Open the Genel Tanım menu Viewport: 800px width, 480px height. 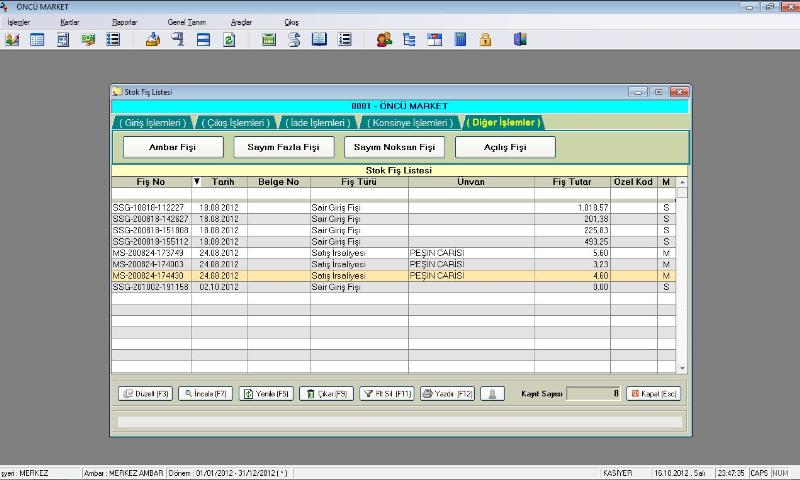click(x=187, y=22)
